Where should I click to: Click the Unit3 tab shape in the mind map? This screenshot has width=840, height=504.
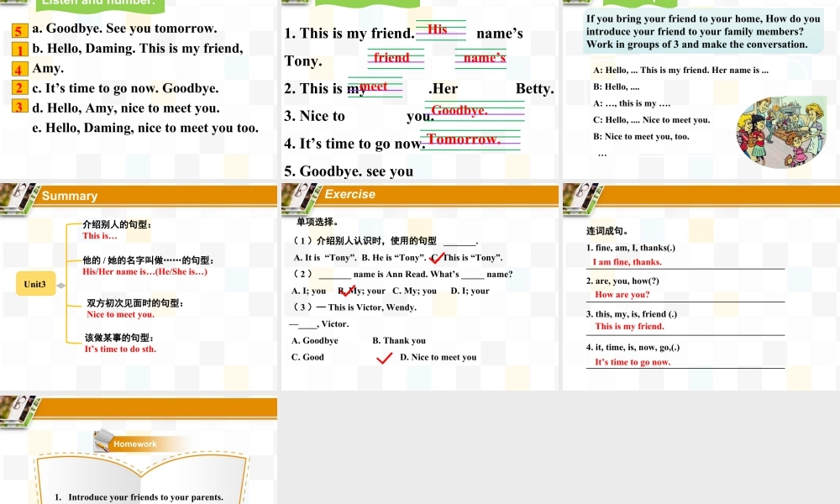point(35,284)
